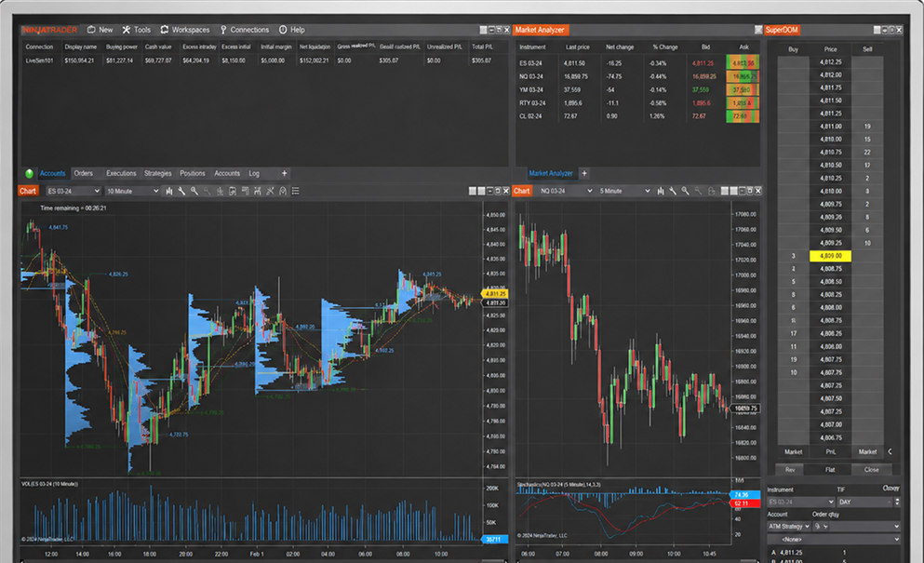Click the Unrealized P/L column header

[x=445, y=47]
